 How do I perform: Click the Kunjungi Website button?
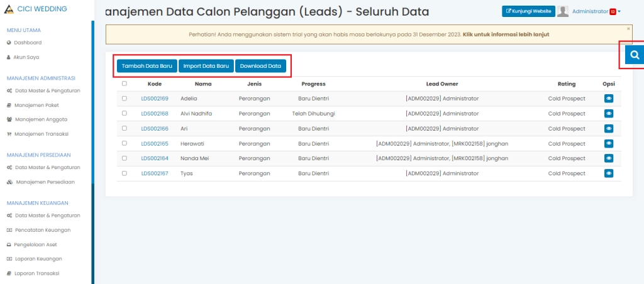coord(528,11)
